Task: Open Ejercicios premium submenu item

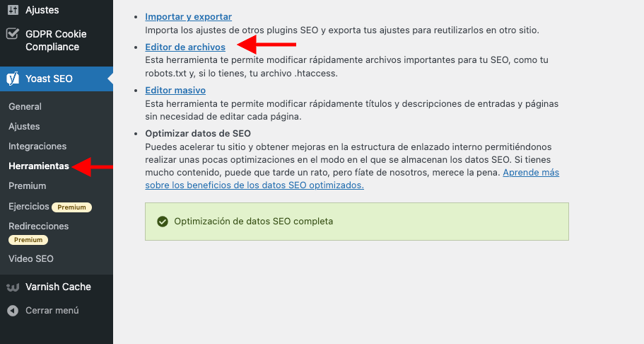Action: [29, 206]
